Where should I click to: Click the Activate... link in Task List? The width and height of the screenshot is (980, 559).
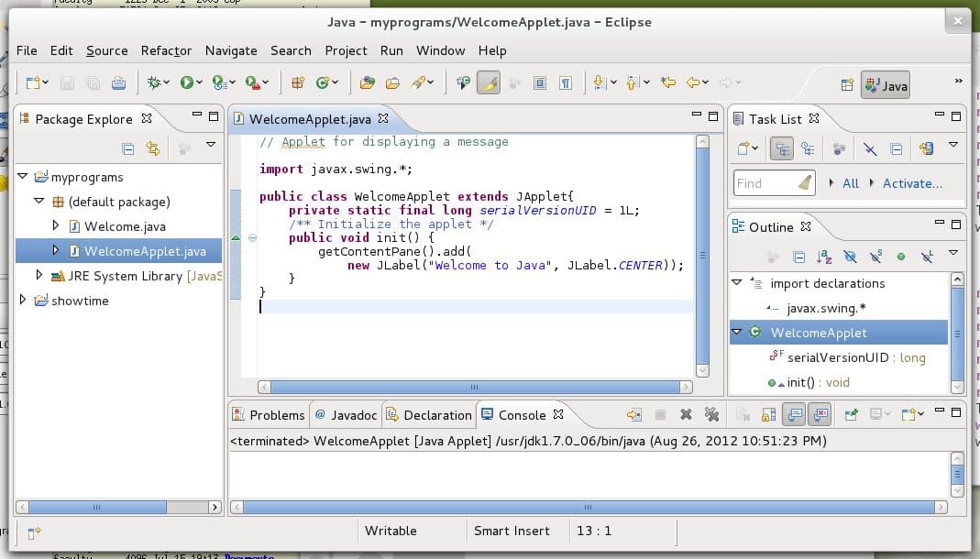pos(911,183)
